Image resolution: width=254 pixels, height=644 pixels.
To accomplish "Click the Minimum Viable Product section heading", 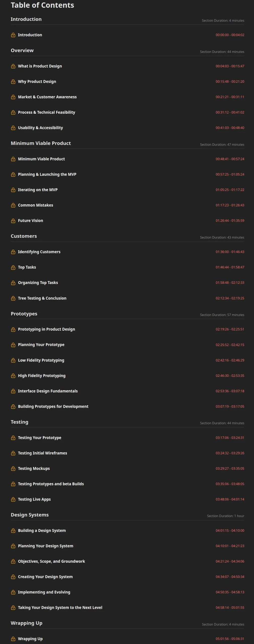I will (41, 143).
